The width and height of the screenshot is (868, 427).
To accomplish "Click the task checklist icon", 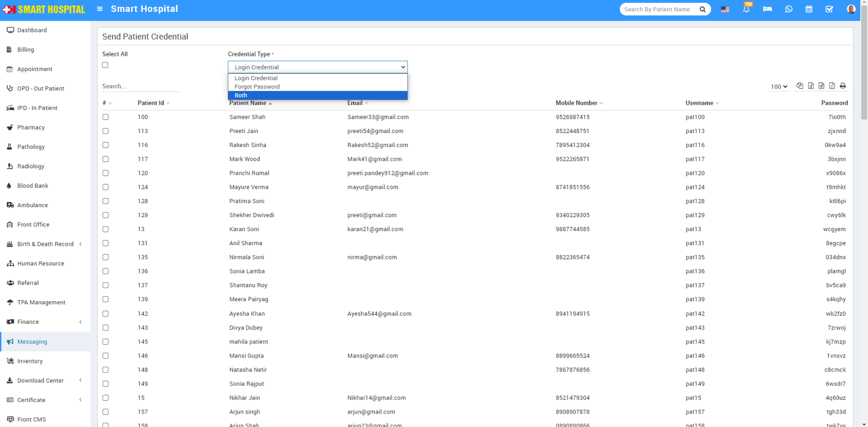I will point(829,9).
